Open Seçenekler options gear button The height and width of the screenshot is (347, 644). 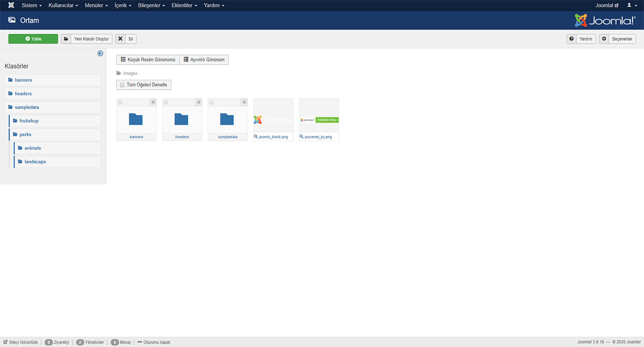617,39
